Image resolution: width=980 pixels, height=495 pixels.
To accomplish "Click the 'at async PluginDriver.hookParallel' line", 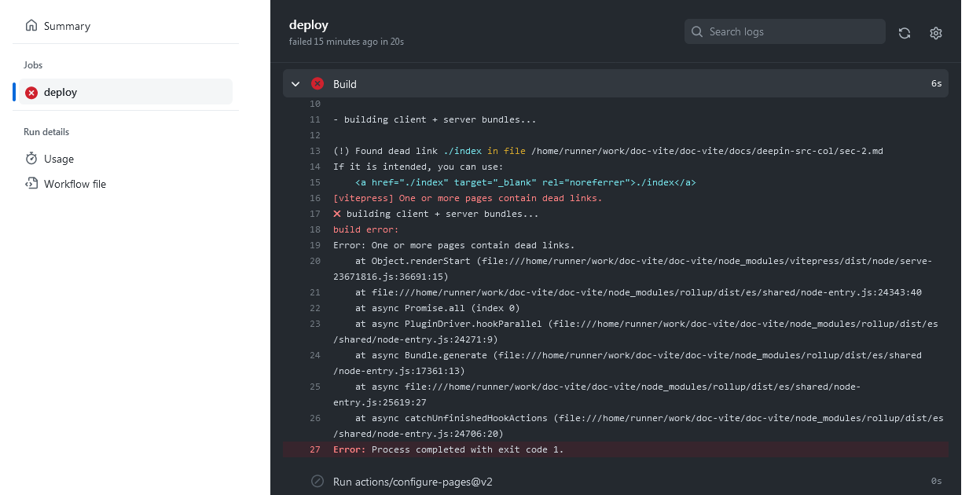I will point(635,332).
